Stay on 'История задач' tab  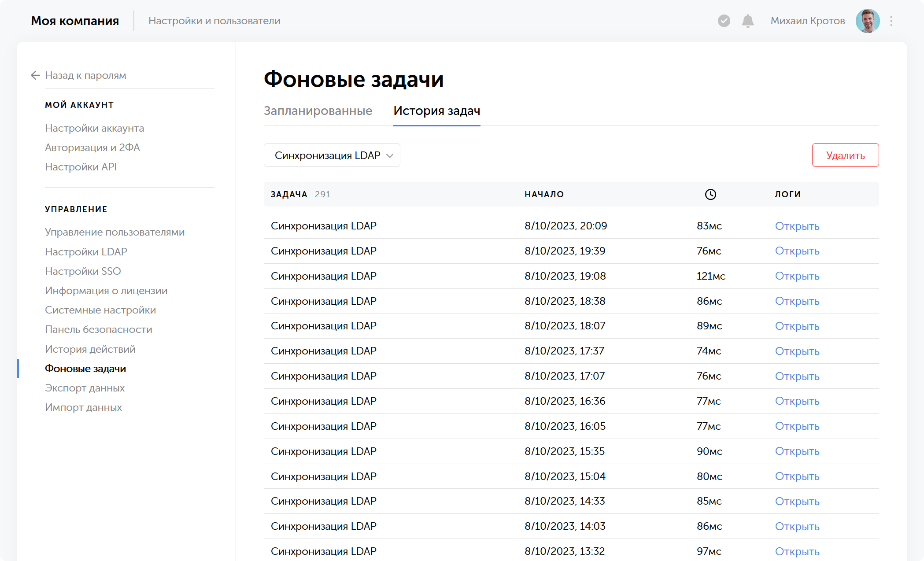pyautogui.click(x=437, y=111)
